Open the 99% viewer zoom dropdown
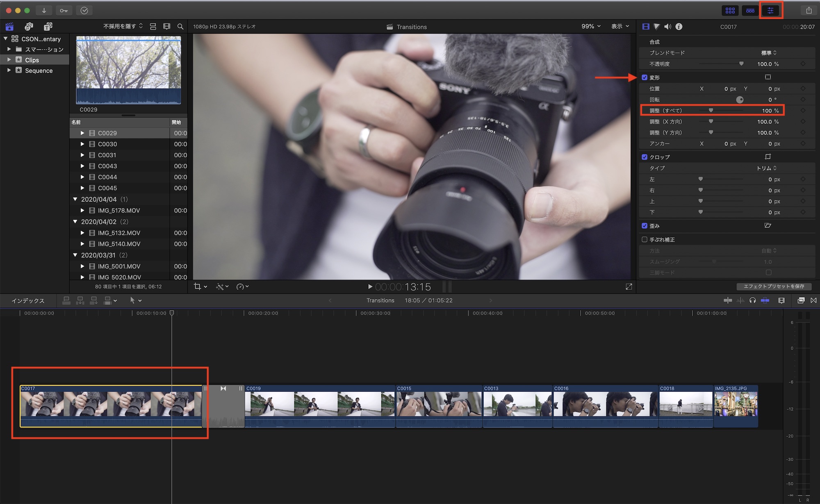This screenshot has height=504, width=820. click(591, 26)
